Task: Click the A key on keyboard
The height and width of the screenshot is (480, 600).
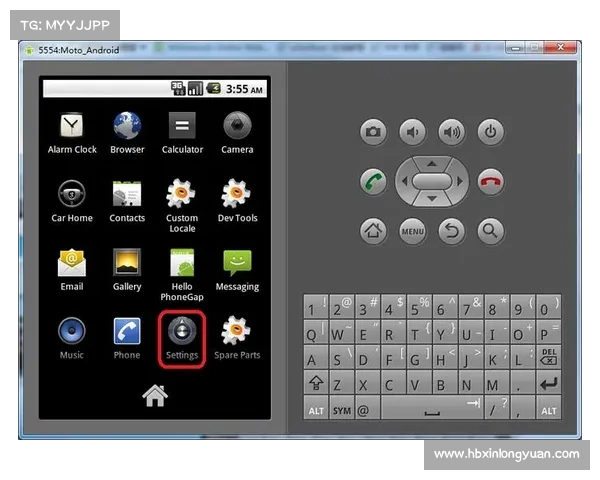Action: tap(316, 357)
